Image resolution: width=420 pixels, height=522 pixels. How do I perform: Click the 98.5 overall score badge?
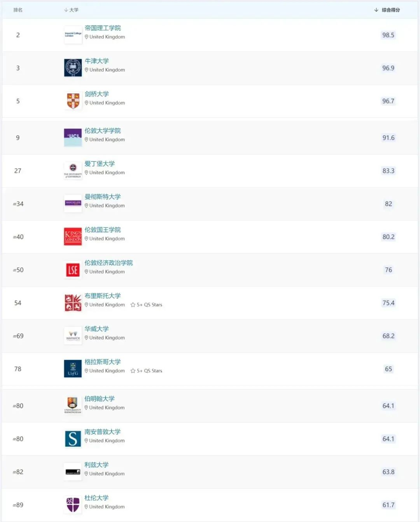coord(388,35)
